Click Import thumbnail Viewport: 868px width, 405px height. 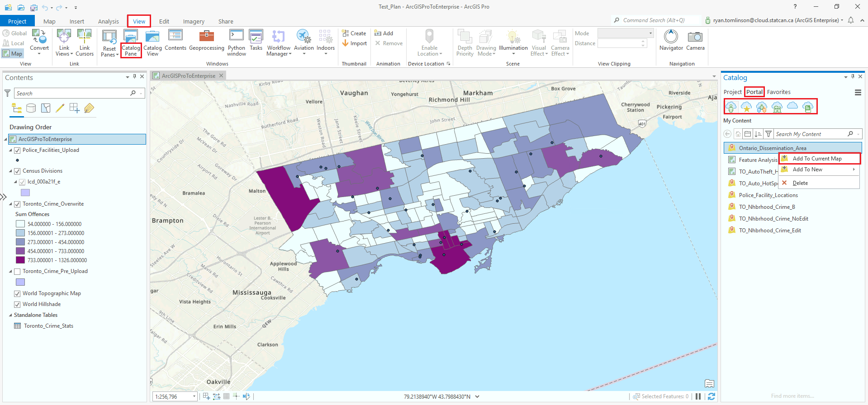point(354,43)
